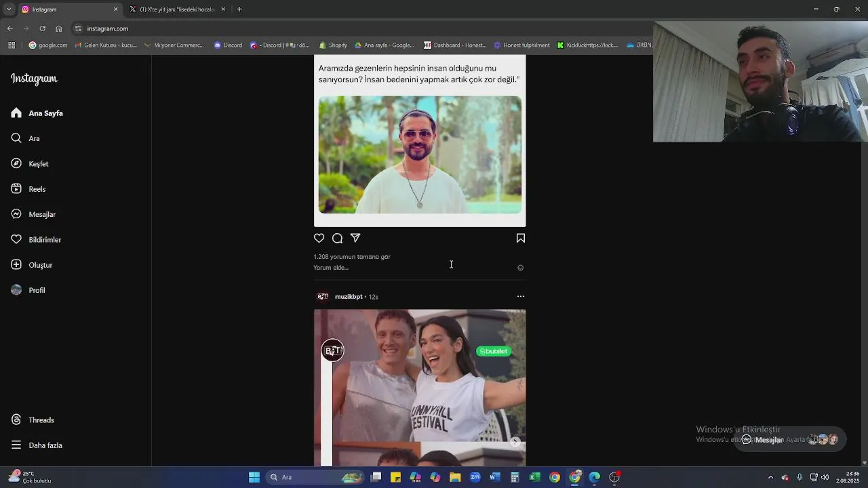The width and height of the screenshot is (868, 488).
Task: Open google.com bookmark
Action: point(47,45)
